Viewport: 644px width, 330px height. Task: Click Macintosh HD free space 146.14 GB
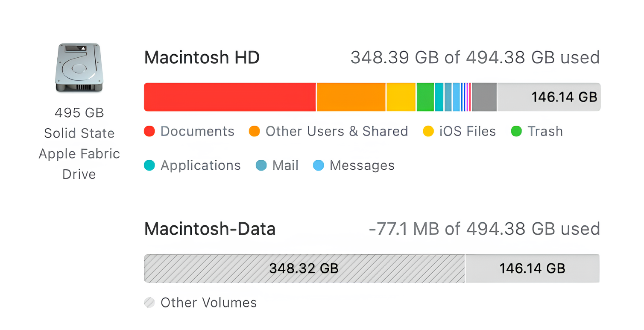tap(549, 97)
